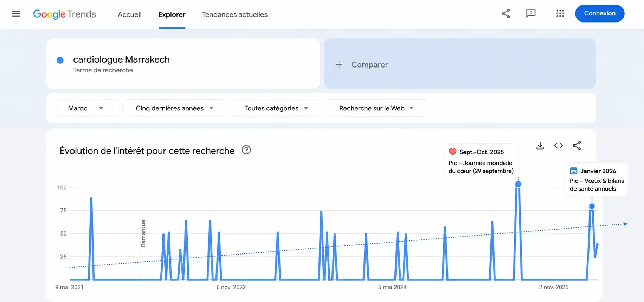This screenshot has height=302, width=644.
Task: Click the Vœux & bilans de santé annuels text
Action: 597,185
